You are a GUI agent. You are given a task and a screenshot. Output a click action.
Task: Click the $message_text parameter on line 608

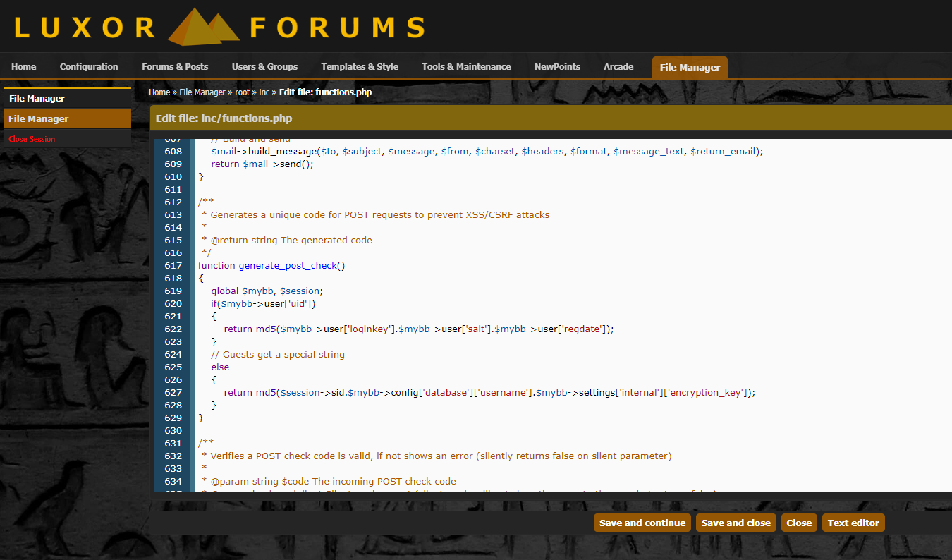point(649,152)
